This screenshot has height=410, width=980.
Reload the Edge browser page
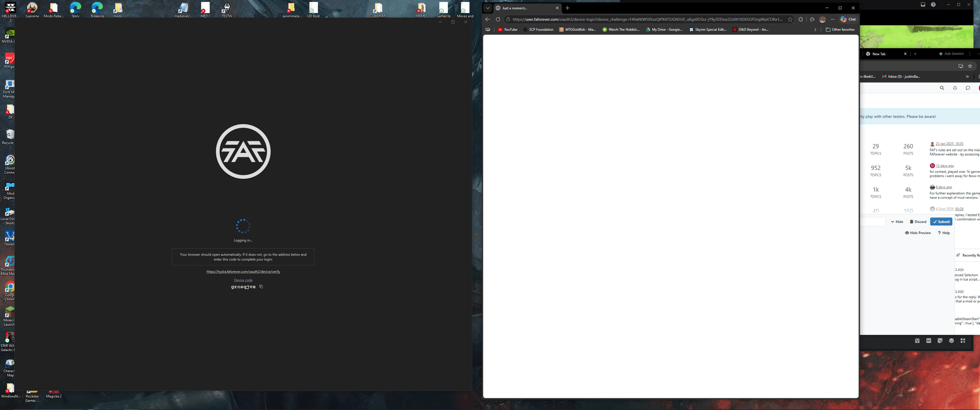498,20
